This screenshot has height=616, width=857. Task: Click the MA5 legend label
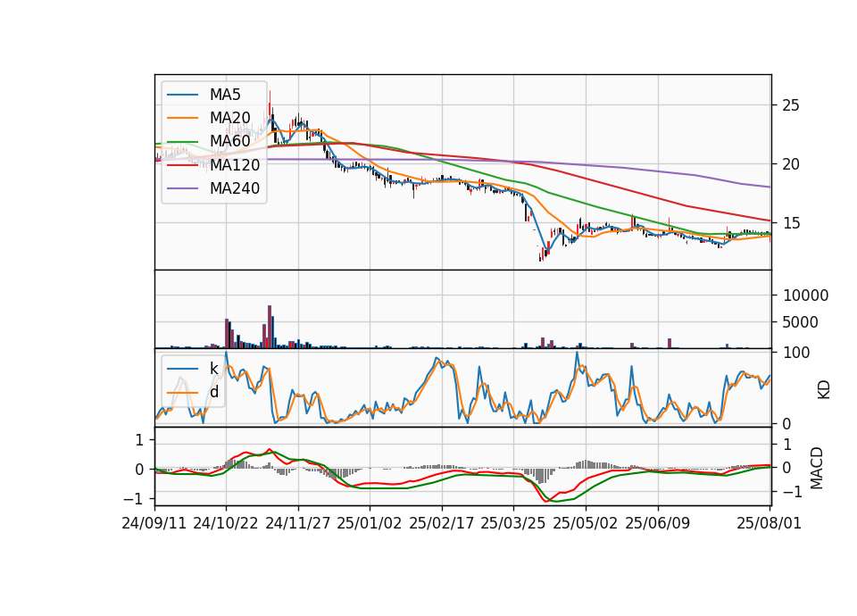[x=225, y=95]
